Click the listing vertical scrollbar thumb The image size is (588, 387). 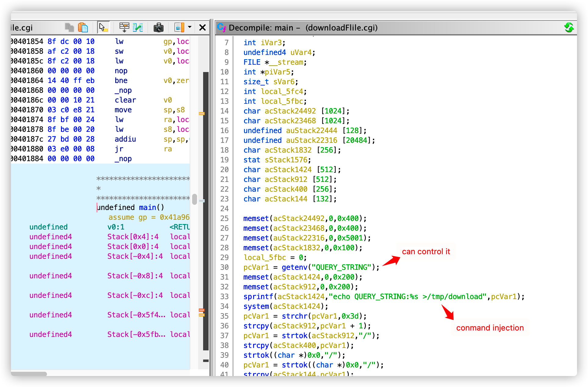point(195,199)
